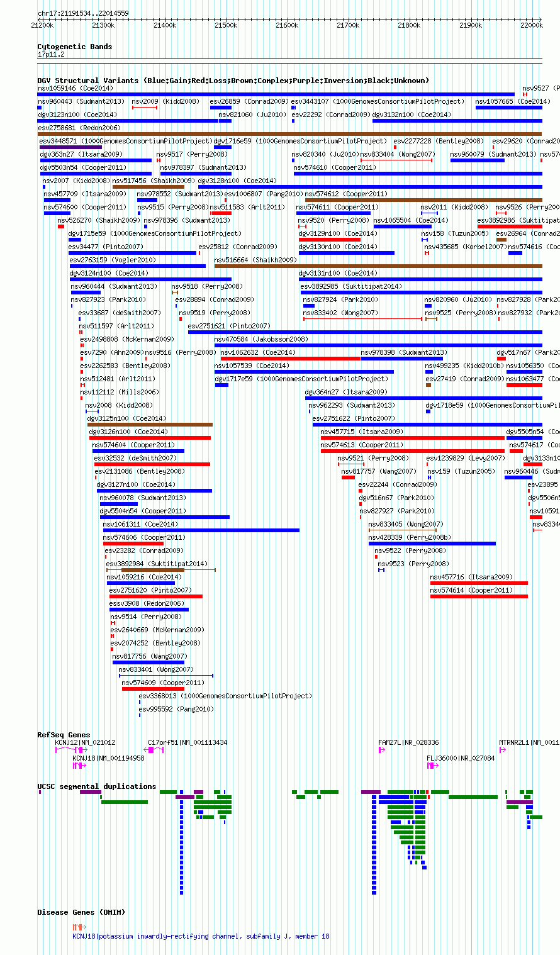Select the nsv470584 (Jakobsson2008) variant label

tap(261, 339)
